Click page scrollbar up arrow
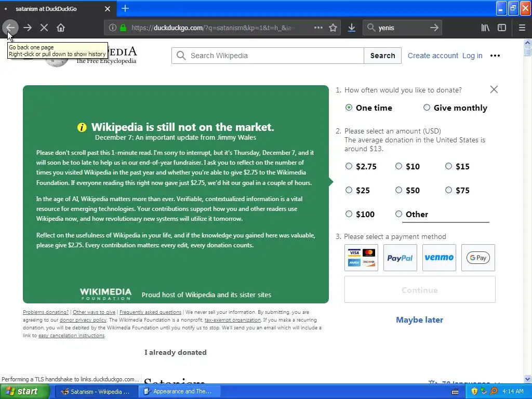The width and height of the screenshot is (532, 399). pyautogui.click(x=527, y=43)
